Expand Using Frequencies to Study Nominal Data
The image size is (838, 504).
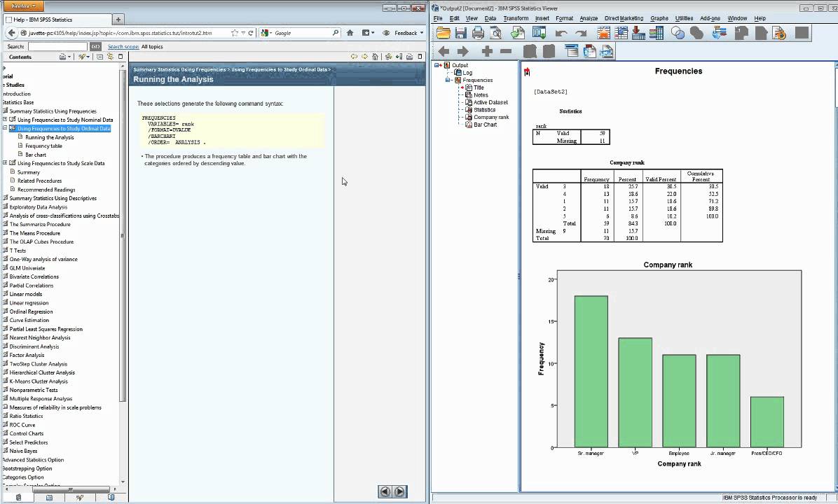[x=5, y=120]
